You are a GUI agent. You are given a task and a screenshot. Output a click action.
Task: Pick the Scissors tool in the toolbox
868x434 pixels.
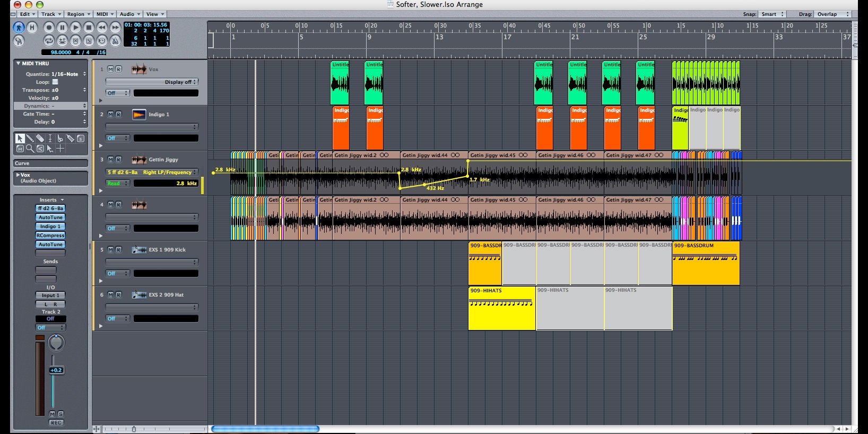point(60,138)
